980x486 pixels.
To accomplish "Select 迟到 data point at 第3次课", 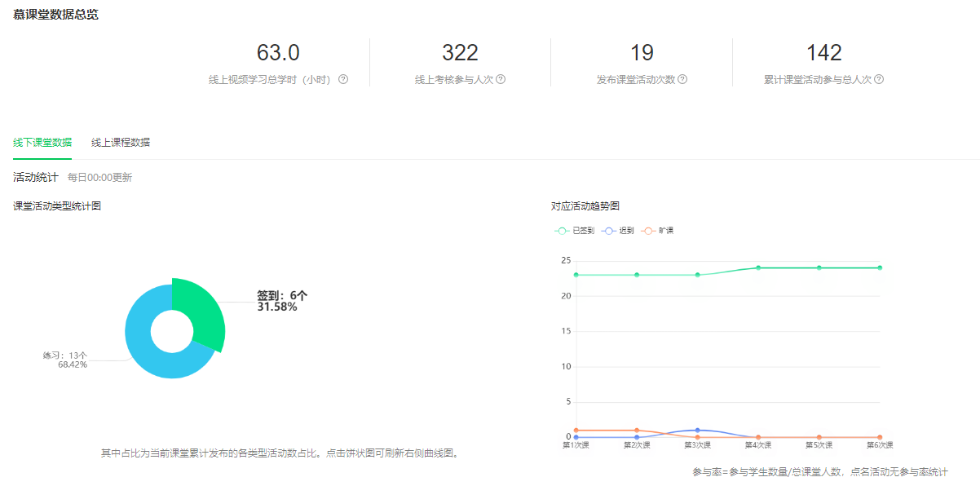I will (697, 430).
